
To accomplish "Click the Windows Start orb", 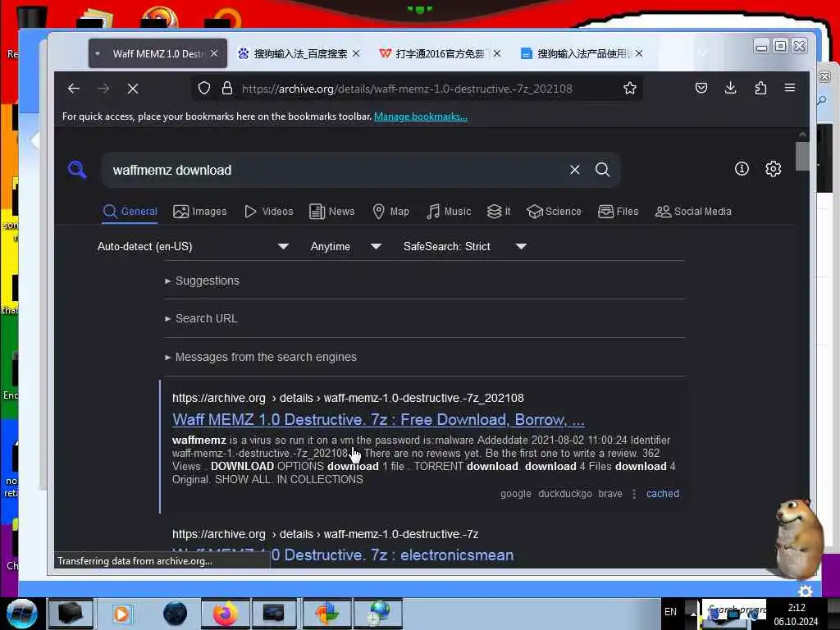I will (21, 614).
